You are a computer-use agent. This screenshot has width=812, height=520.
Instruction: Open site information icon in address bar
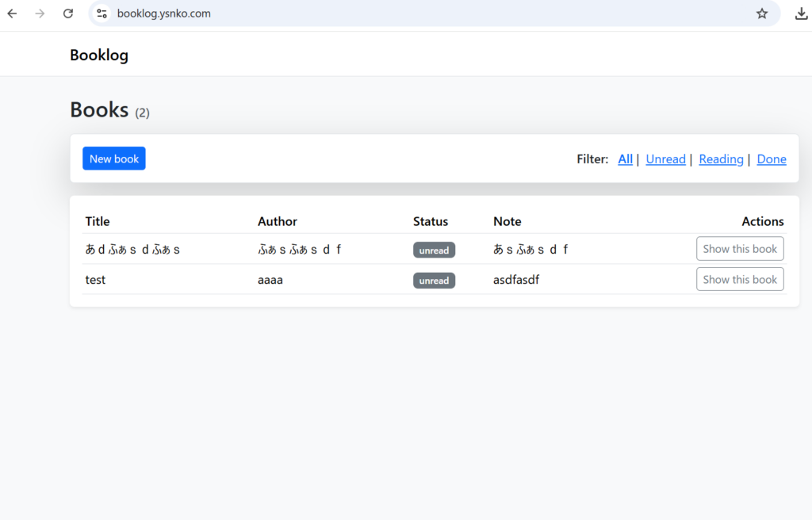point(101,13)
